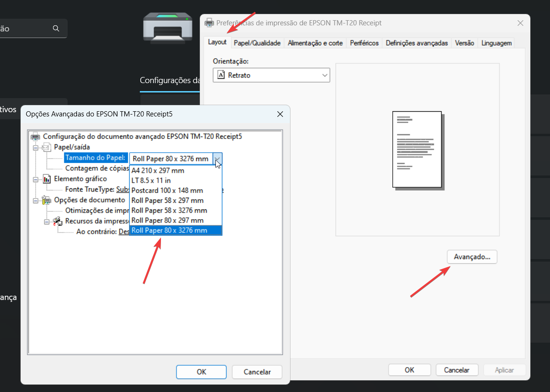Screen dimensions: 550x392
Task: Click the Opções de documento printer icon
Action: pyautogui.click(x=46, y=200)
